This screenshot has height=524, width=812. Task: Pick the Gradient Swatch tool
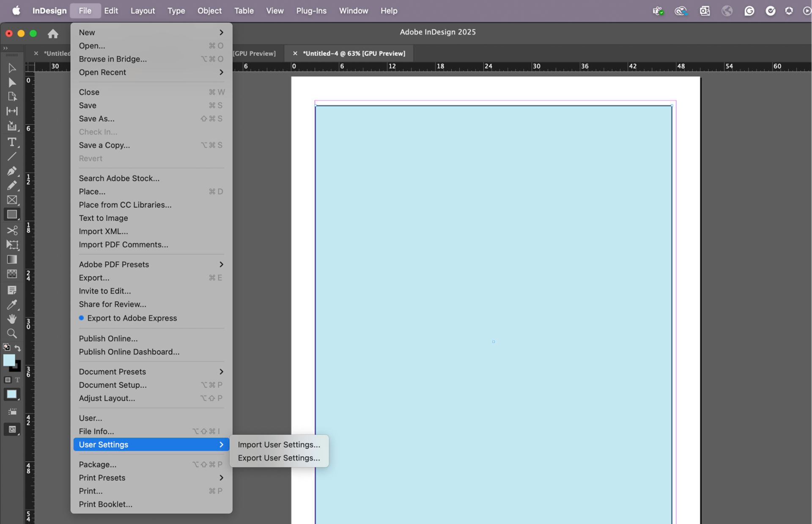tap(12, 259)
